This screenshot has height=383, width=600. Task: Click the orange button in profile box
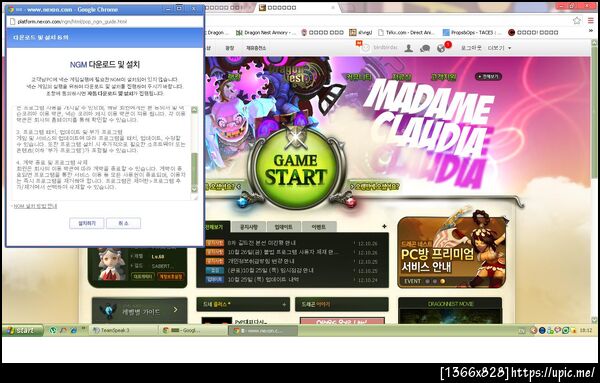coord(171,276)
